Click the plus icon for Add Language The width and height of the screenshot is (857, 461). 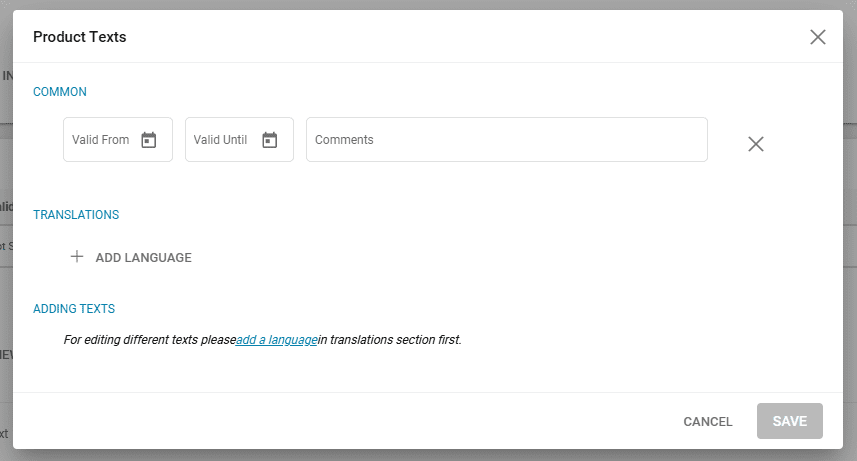pyautogui.click(x=77, y=257)
